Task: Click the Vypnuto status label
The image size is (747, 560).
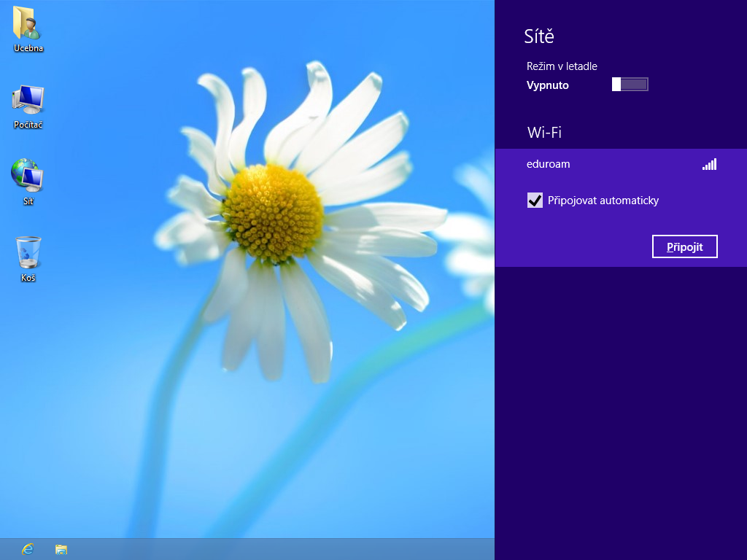Action: click(547, 85)
